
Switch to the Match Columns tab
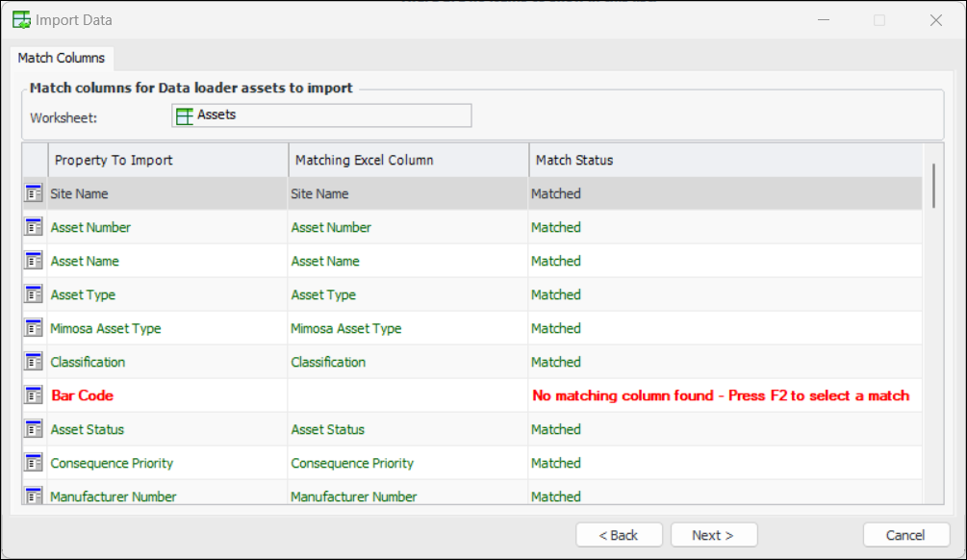pos(62,58)
